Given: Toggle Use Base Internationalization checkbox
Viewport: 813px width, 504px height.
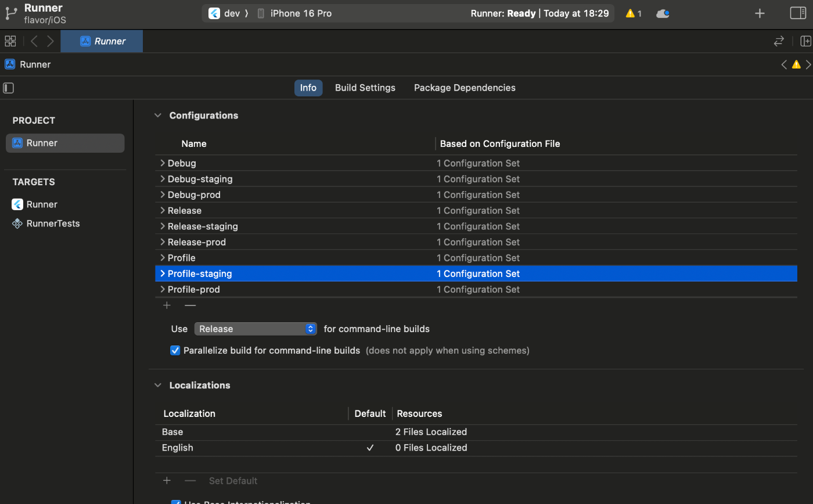Looking at the screenshot, I should pyautogui.click(x=175, y=502).
